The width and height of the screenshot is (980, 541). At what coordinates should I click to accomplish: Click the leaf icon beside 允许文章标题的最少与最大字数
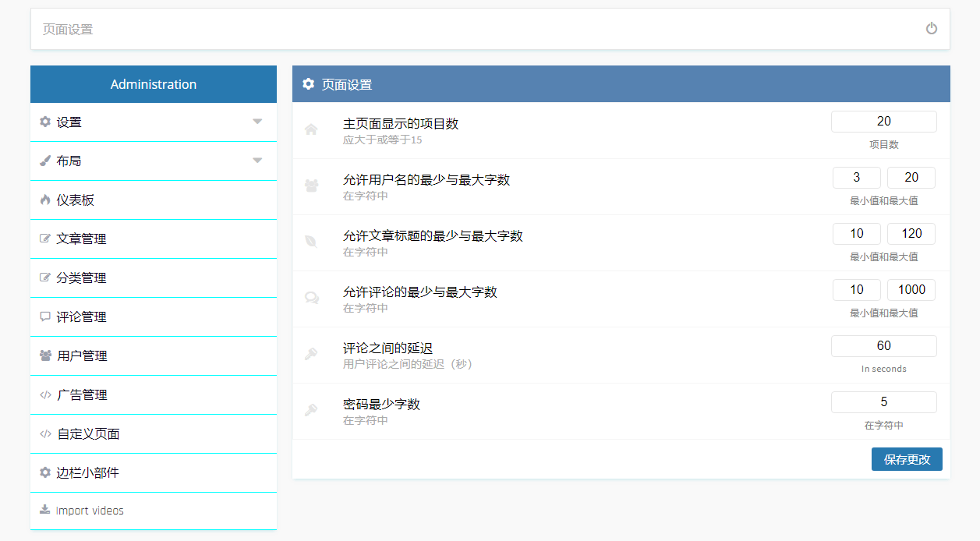click(x=311, y=242)
